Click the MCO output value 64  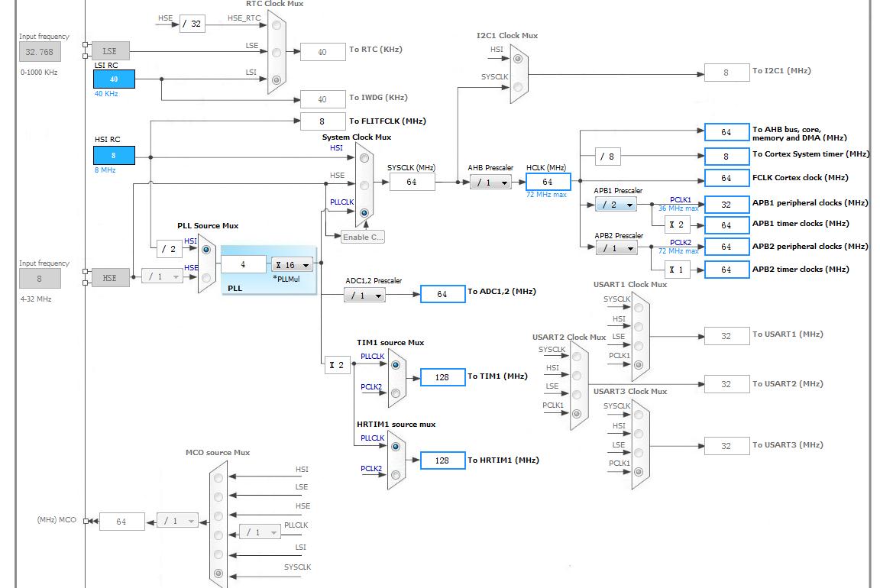pyautogui.click(x=121, y=522)
